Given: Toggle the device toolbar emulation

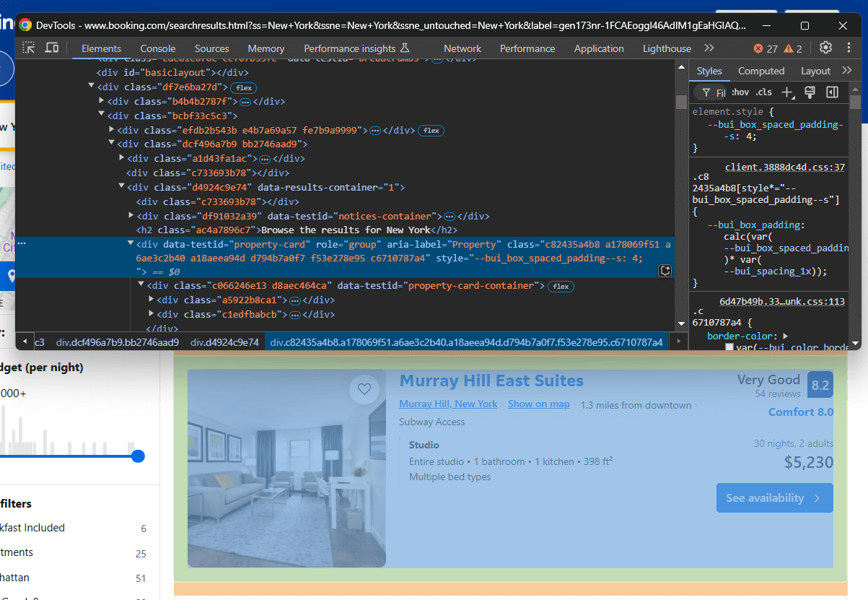Looking at the screenshot, I should click(x=51, y=48).
